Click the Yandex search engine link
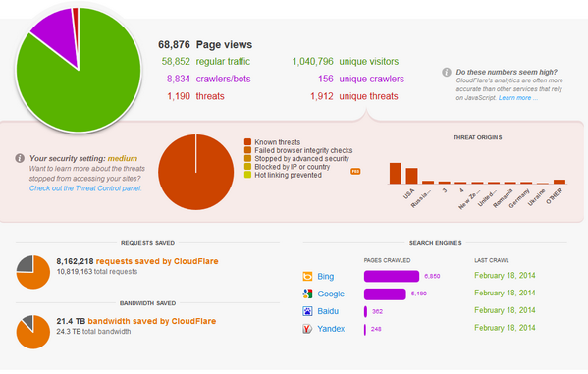The height and width of the screenshot is (374, 588). (331, 329)
